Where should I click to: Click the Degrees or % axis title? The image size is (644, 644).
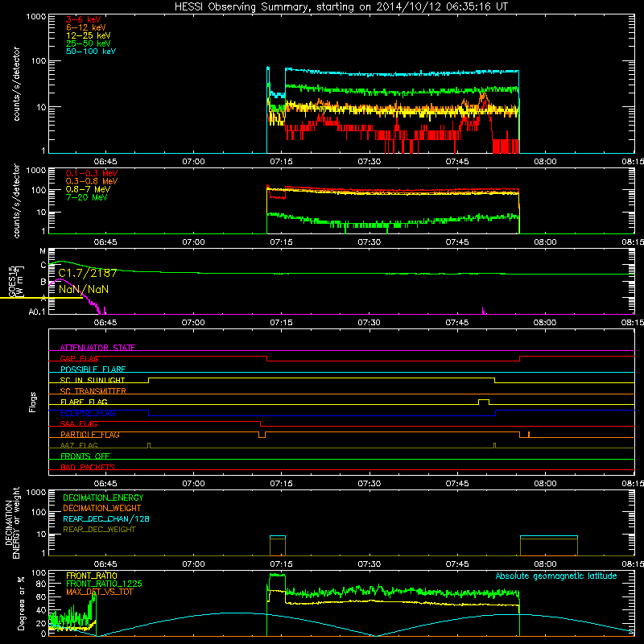tap(21, 603)
